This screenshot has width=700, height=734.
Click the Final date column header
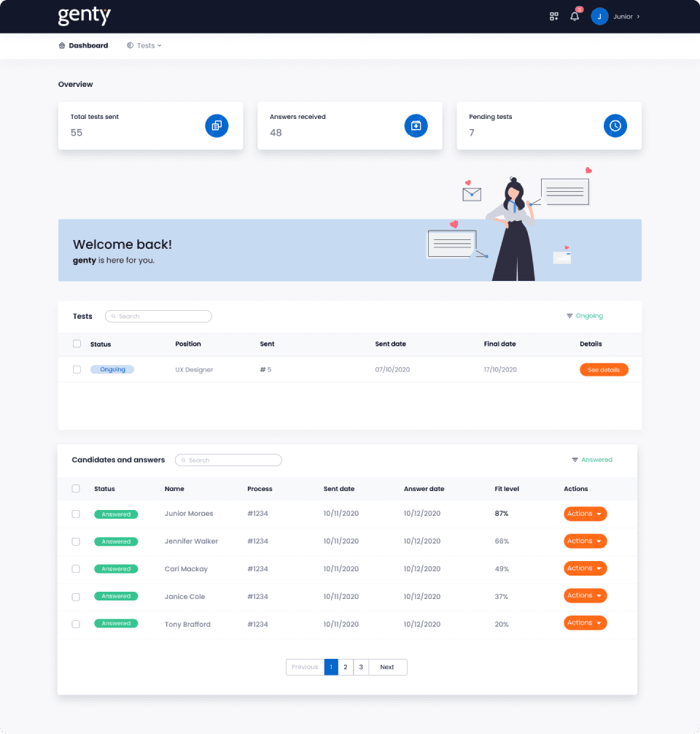click(x=499, y=344)
